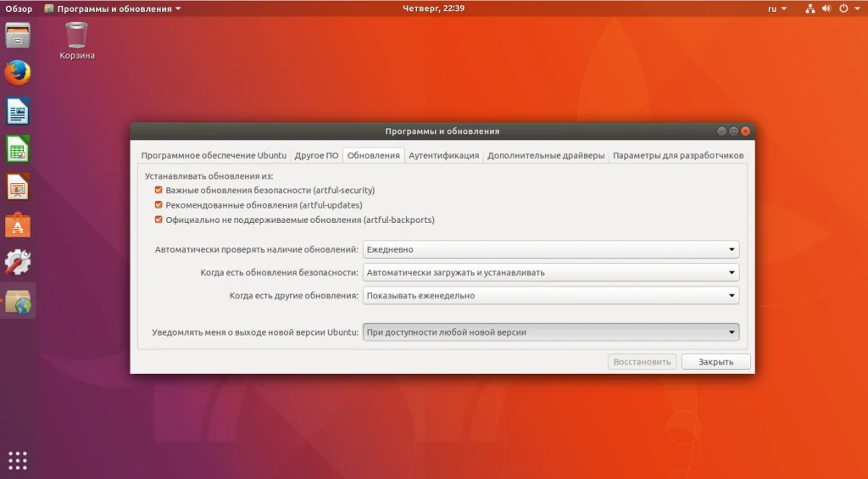The height and width of the screenshot is (479, 868).
Task: Open the system settings tools icon in the dock
Action: 18,263
